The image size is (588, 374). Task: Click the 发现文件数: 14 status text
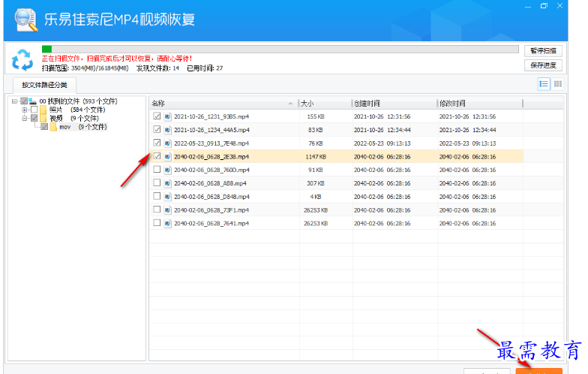click(x=157, y=68)
